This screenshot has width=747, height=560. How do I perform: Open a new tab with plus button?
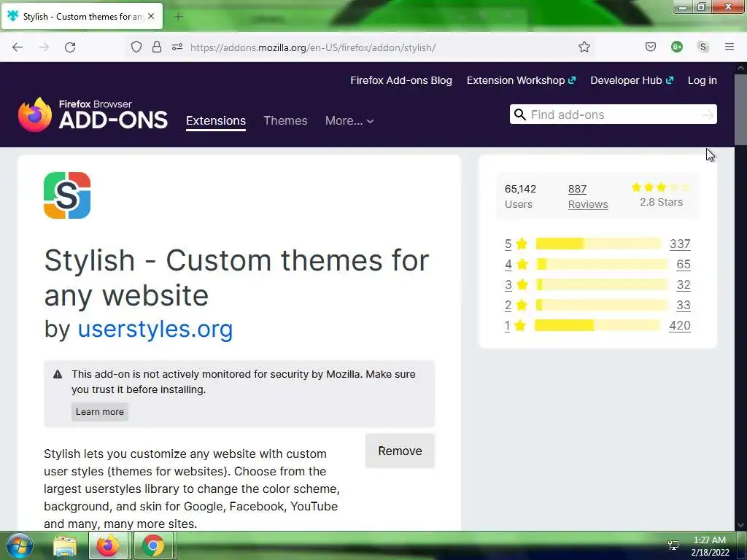[179, 17]
